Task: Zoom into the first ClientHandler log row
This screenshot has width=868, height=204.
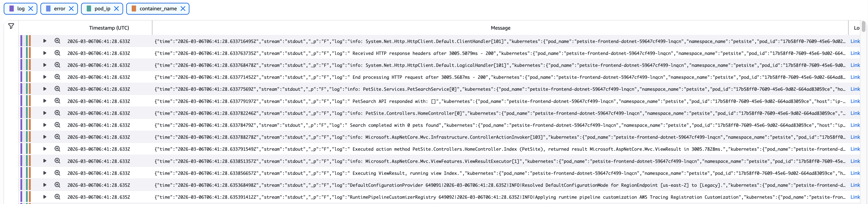Action: [57, 41]
